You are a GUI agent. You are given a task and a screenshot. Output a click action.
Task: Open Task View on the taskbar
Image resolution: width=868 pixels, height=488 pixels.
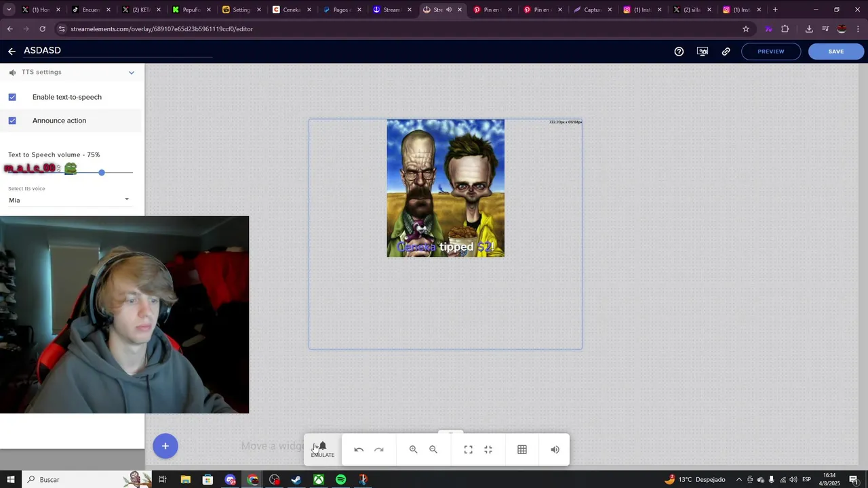coord(163,480)
